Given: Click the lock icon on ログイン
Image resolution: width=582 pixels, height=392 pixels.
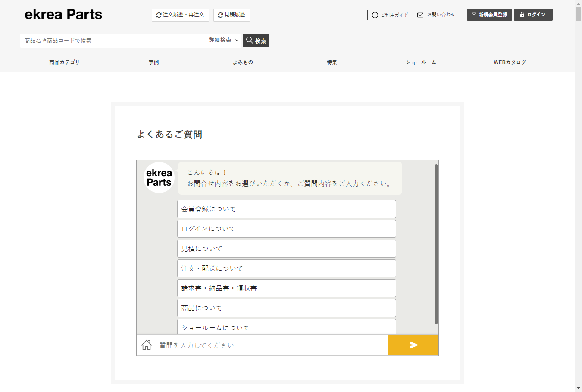Looking at the screenshot, I should [x=522, y=15].
